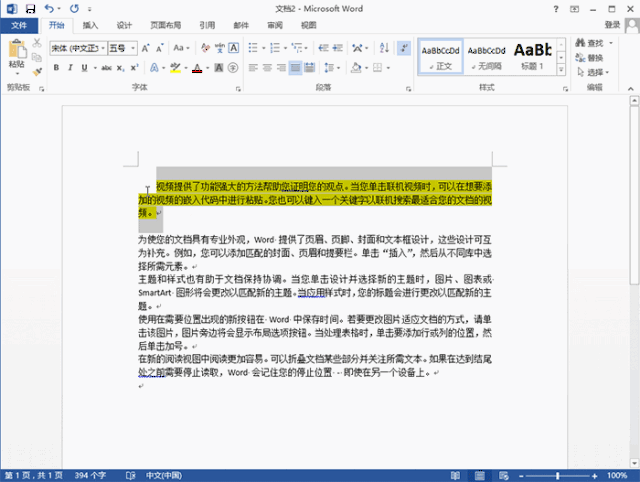Apply red font color
The height and width of the screenshot is (482, 640).
pyautogui.click(x=197, y=68)
